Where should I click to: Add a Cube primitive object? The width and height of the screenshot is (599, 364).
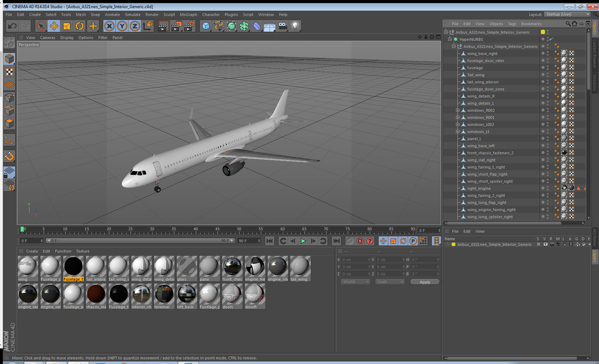click(206, 26)
